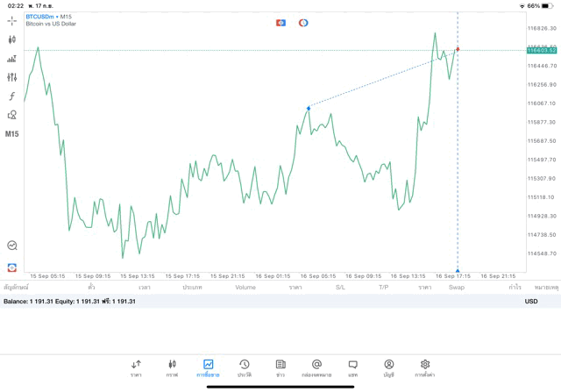Switch to the Quotes tab
The image size is (561, 392).
136,367
